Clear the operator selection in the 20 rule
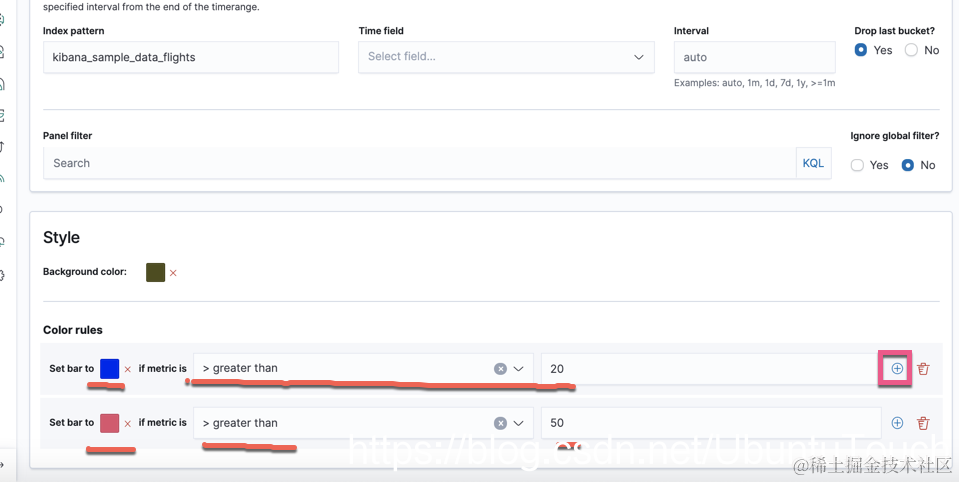This screenshot has height=482, width=959. tap(500, 369)
